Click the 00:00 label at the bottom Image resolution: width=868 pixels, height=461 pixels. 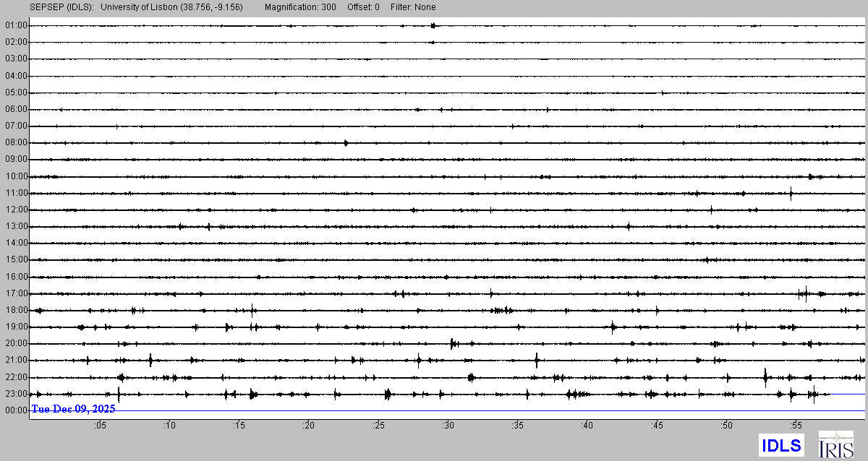point(16,410)
